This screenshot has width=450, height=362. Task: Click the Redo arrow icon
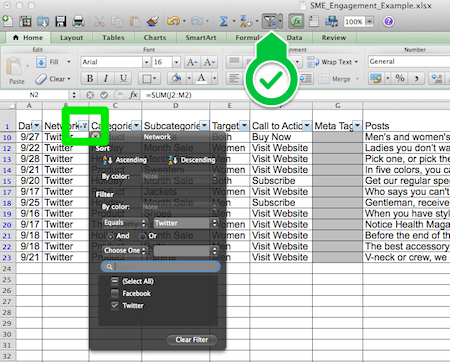197,21
